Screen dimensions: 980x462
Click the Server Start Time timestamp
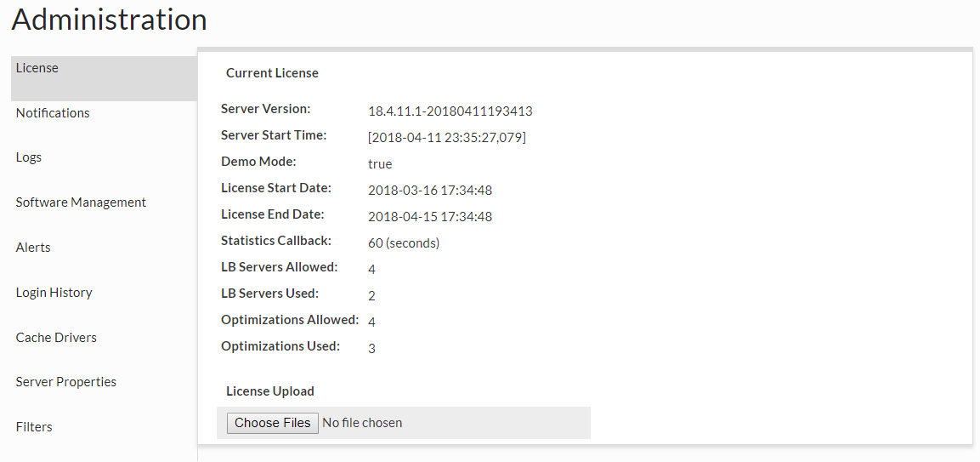click(x=446, y=138)
